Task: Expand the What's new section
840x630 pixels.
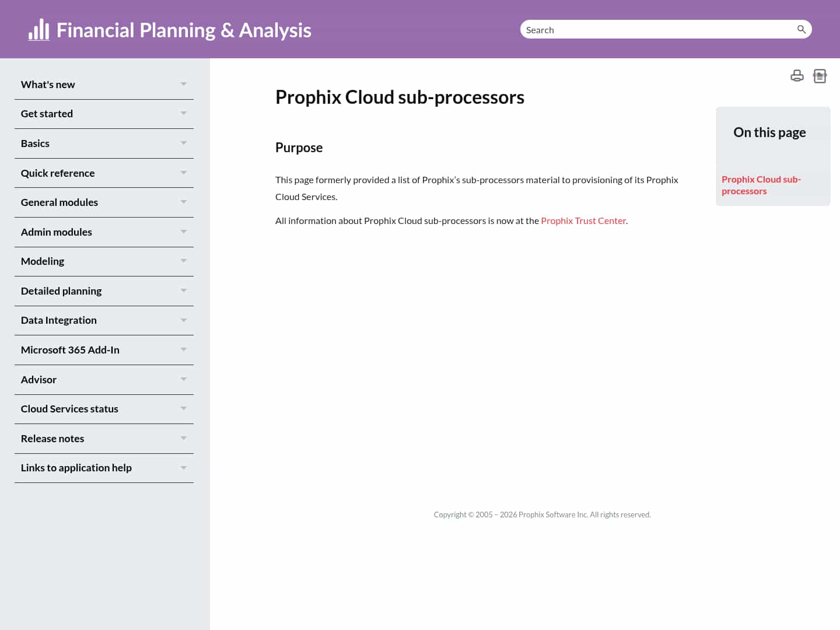Action: click(183, 84)
